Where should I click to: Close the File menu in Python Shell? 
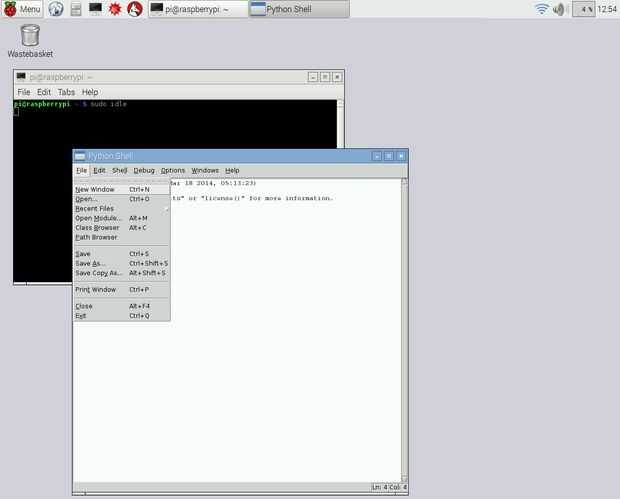[x=81, y=170]
